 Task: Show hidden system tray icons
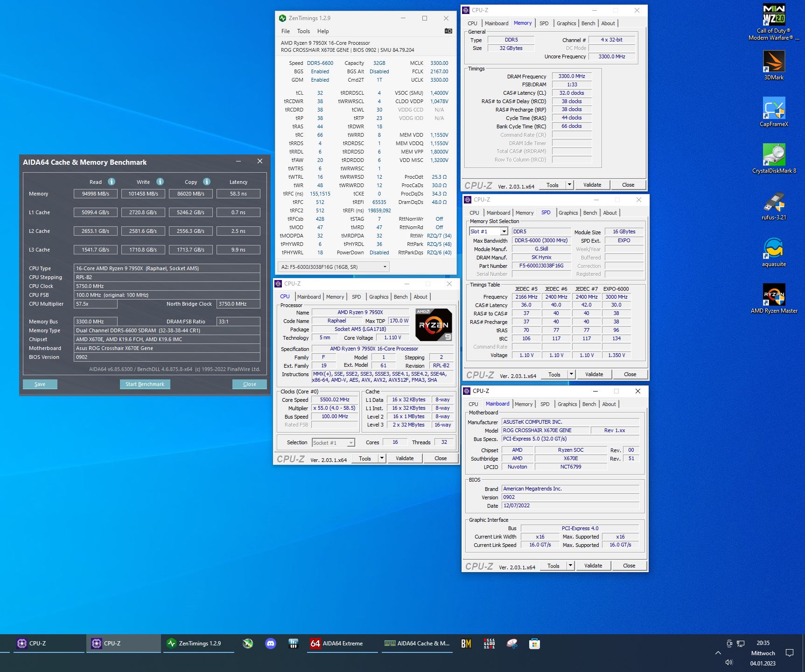(718, 652)
